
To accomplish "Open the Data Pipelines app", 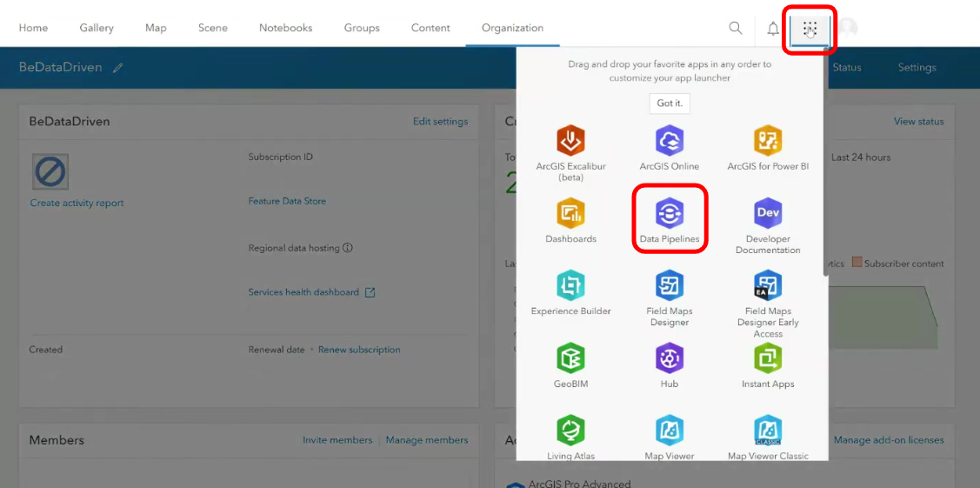I will coord(670,221).
